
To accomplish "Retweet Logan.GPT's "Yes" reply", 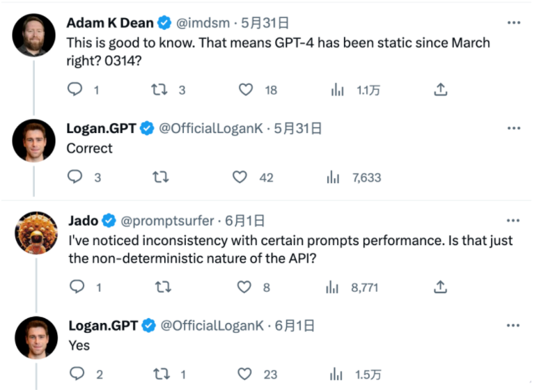I will (x=162, y=374).
